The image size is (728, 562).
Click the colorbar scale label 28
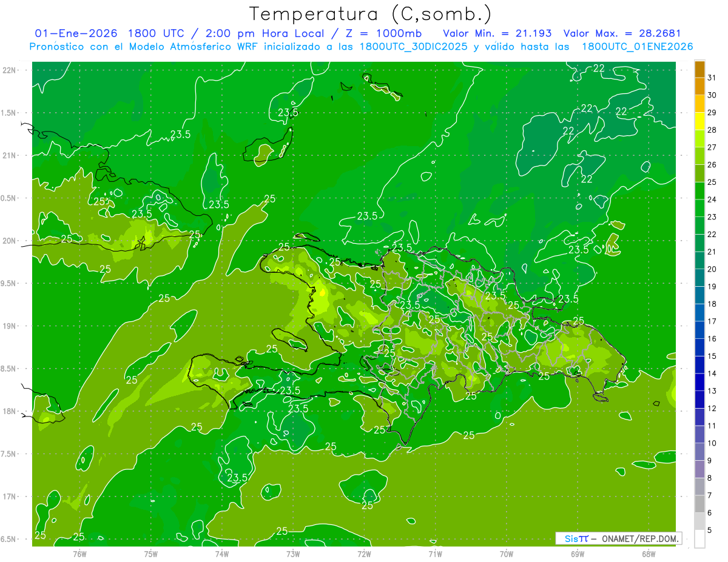pyautogui.click(x=712, y=130)
